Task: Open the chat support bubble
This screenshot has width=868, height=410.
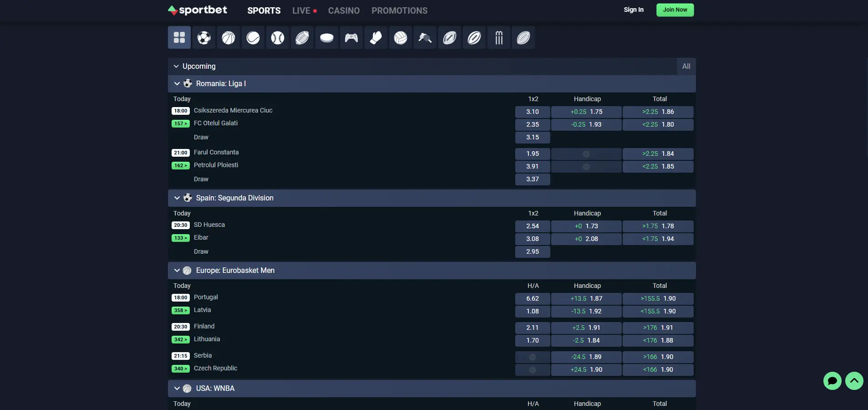Action: point(832,381)
